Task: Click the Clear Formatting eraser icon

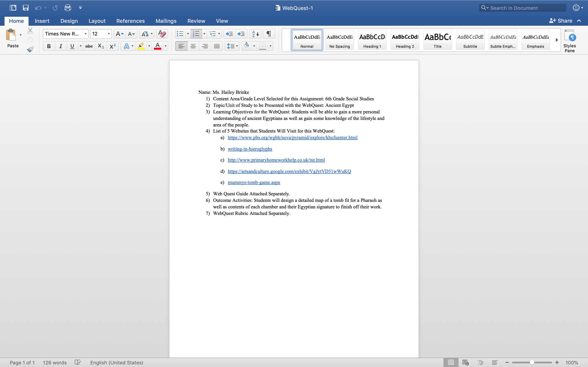Action: [162, 34]
